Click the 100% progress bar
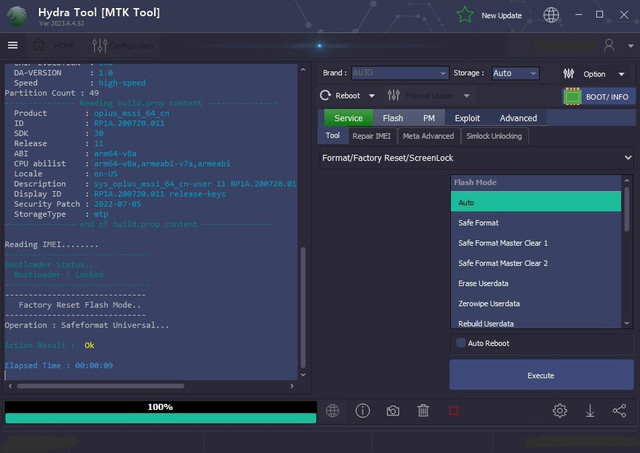640x453 pixels. pos(160,412)
